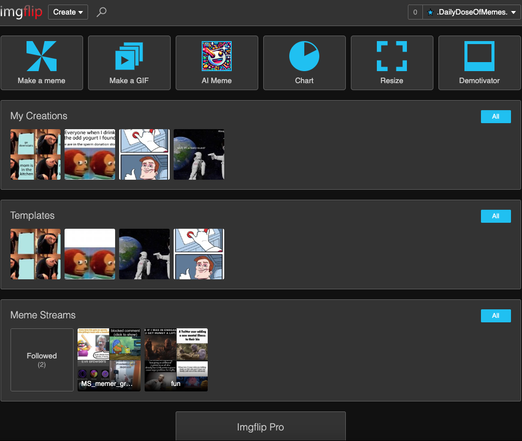Open the Make a meme pinwheel tool
Screen dimensions: 522x441
point(42,63)
